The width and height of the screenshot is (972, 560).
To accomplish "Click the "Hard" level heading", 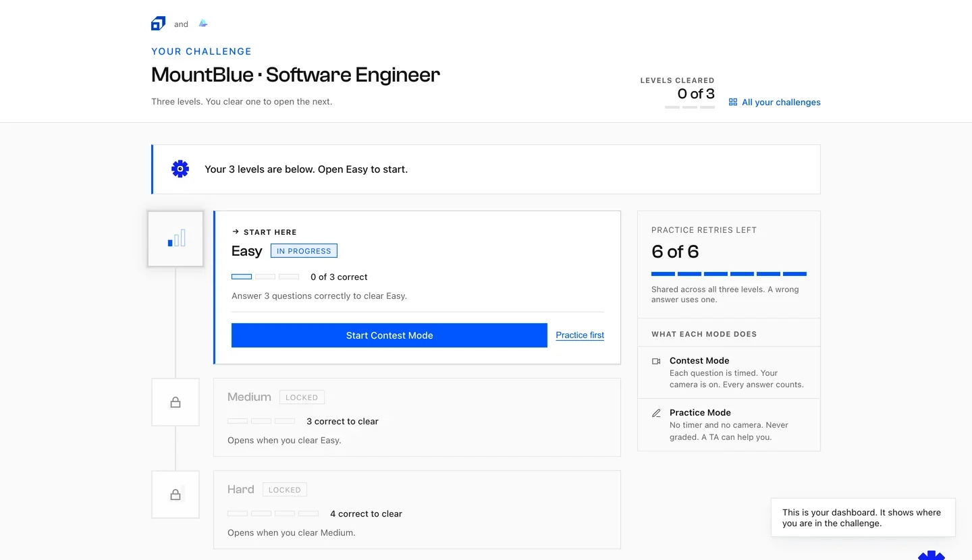I will pyautogui.click(x=241, y=489).
